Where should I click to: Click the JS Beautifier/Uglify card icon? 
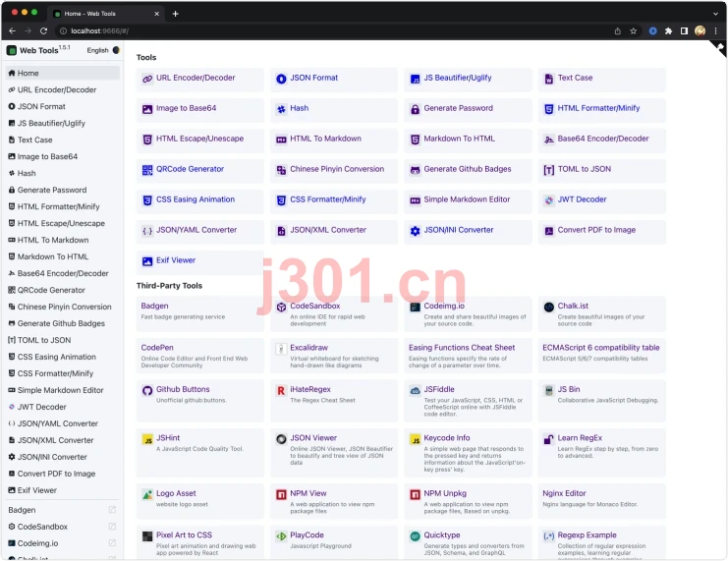click(x=415, y=79)
